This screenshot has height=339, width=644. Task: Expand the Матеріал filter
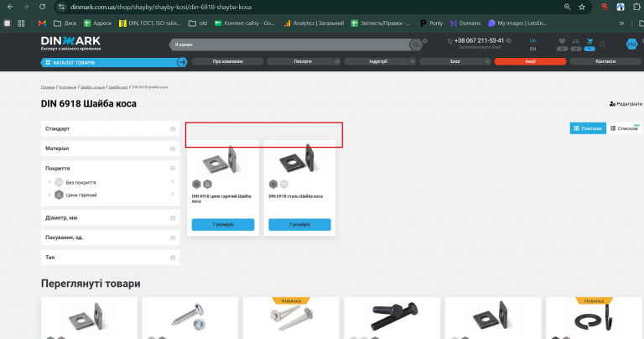(110, 149)
